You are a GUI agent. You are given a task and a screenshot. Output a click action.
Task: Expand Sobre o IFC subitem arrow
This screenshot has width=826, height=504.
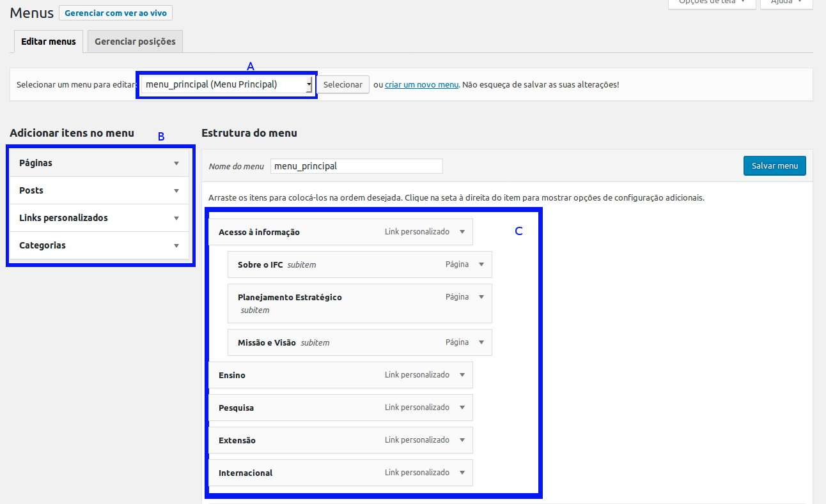point(481,264)
